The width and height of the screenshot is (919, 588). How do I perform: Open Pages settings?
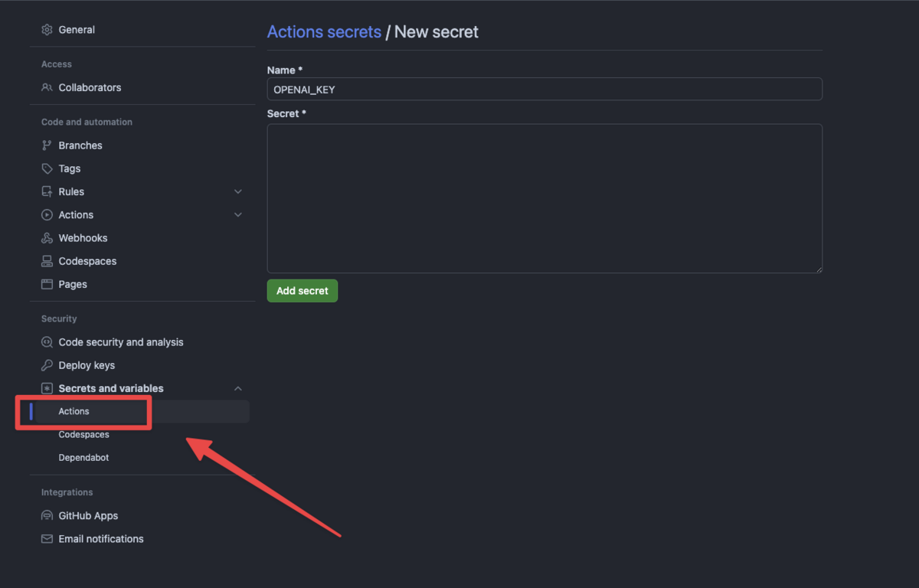pyautogui.click(x=72, y=284)
